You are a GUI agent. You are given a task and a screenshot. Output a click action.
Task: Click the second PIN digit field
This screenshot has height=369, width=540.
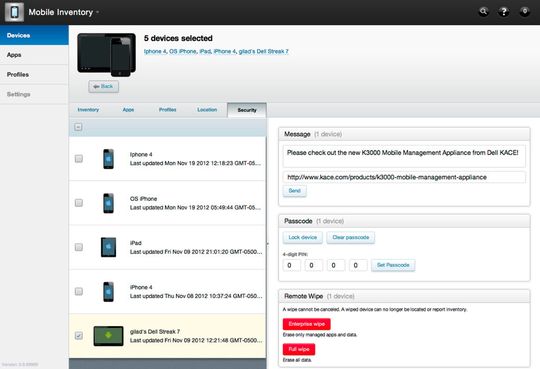pos(314,265)
